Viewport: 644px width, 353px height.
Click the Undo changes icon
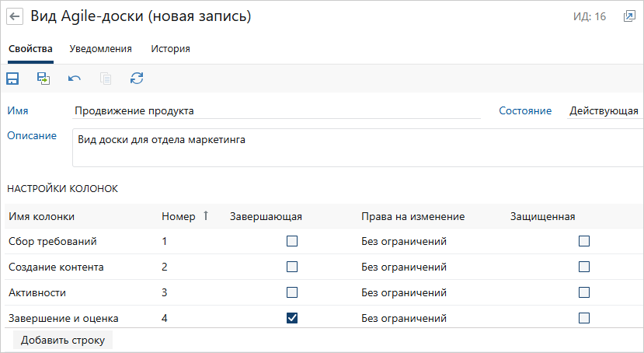click(x=75, y=79)
